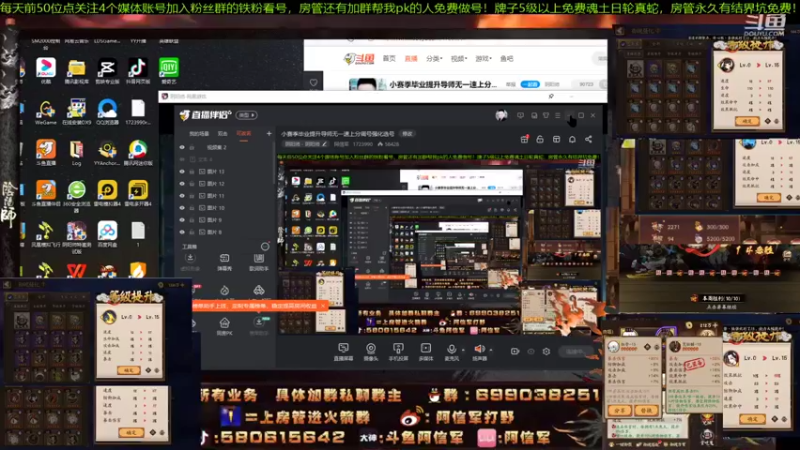Click the 手机投屏 phone casting button

(x=398, y=352)
